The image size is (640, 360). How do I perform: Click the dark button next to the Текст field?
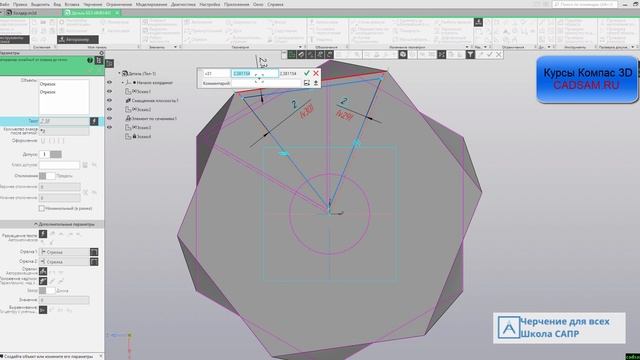[94, 121]
